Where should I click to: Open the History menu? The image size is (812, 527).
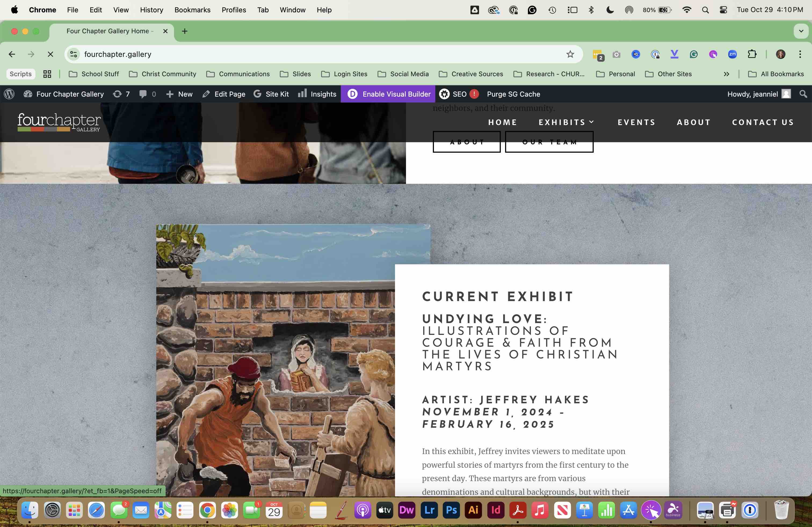(x=151, y=10)
